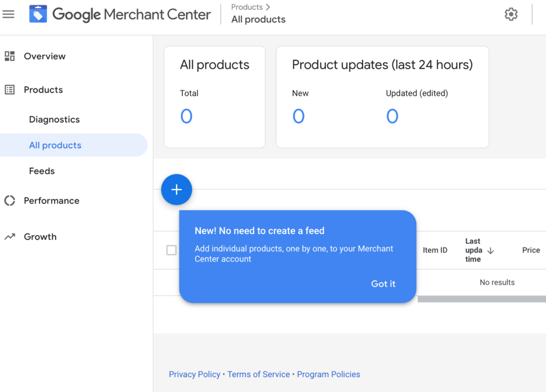Click the Updated (edited) count zero
The width and height of the screenshot is (546, 392).
click(392, 116)
